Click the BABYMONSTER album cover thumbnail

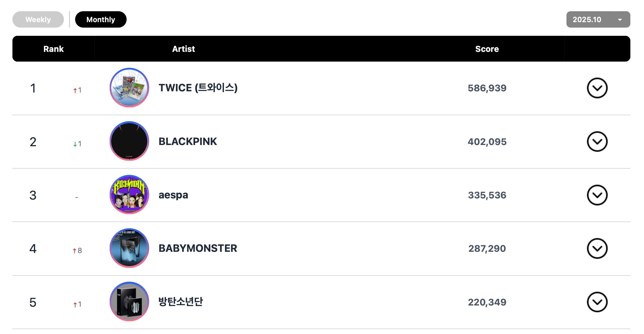tap(129, 248)
